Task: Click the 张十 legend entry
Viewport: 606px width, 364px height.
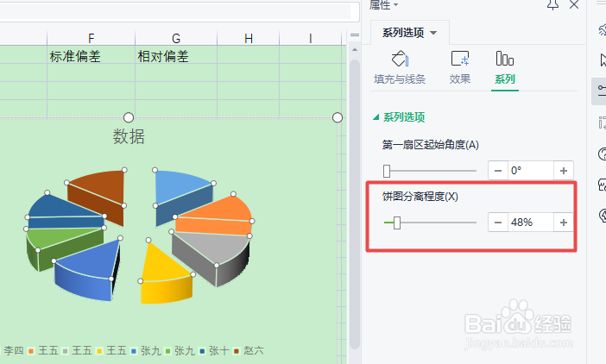Action: point(214,351)
